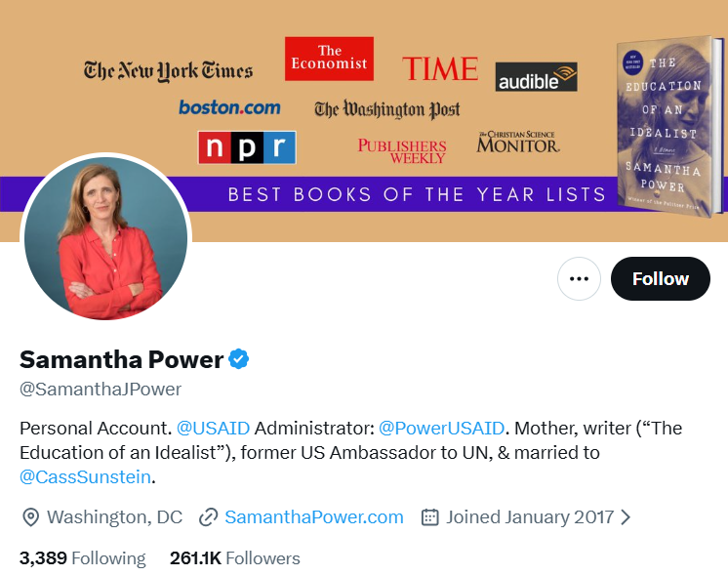Follow Samantha Power's account
Screen dimensions: 728x576
660,279
